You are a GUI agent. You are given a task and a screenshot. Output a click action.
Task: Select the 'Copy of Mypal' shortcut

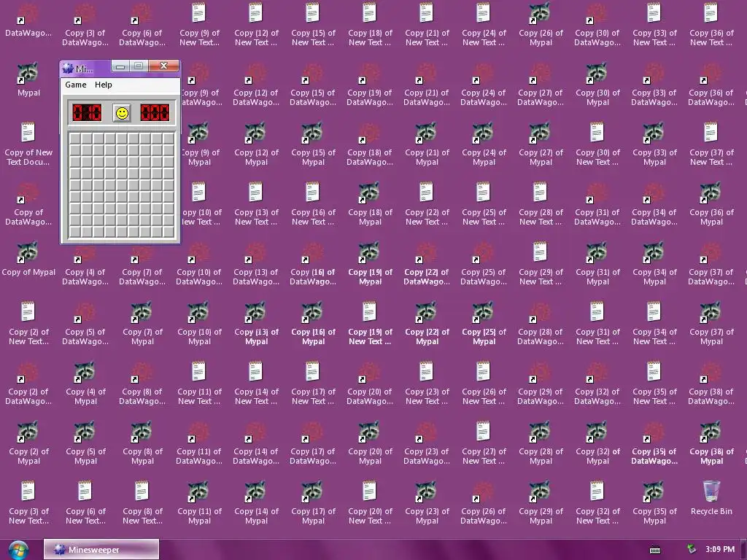click(28, 260)
